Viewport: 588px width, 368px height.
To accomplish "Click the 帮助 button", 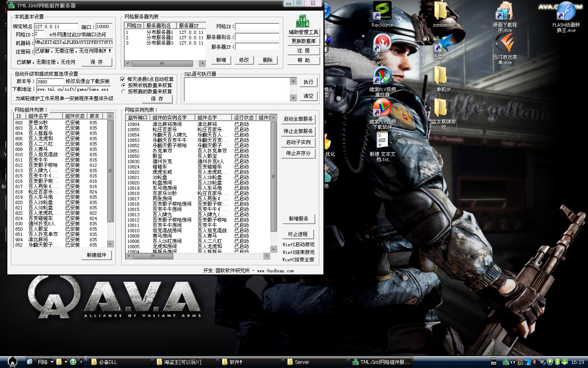I will [303, 60].
